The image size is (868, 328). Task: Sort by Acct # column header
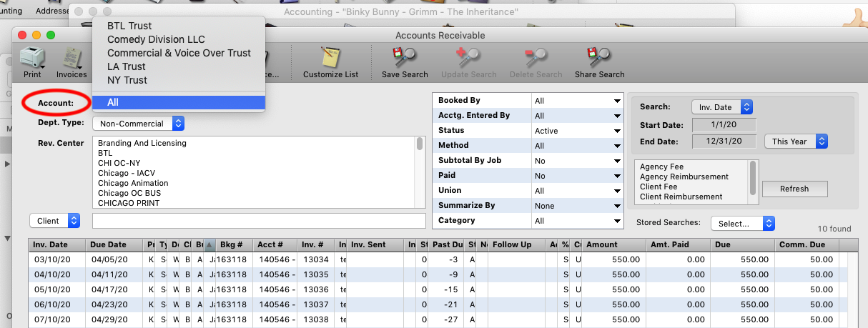276,244
